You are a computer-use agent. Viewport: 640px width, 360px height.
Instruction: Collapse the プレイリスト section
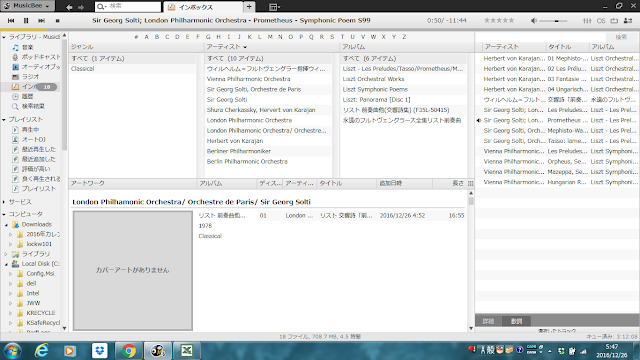[x=4, y=120]
